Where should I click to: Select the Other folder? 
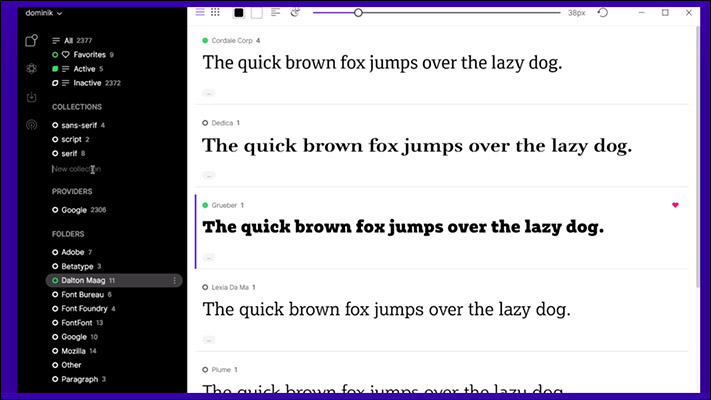pyautogui.click(x=71, y=365)
